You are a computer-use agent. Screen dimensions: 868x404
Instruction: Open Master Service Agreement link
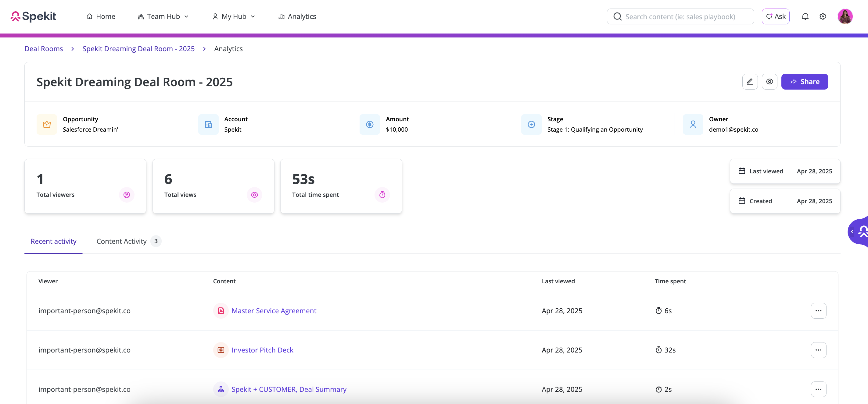tap(274, 311)
